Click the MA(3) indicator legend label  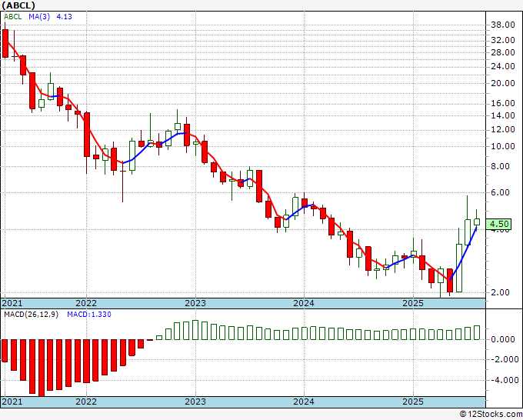pos(39,17)
